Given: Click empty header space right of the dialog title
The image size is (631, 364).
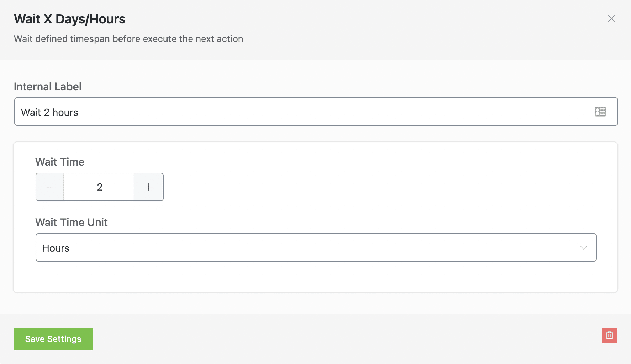Looking at the screenshot, I should (x=356, y=19).
